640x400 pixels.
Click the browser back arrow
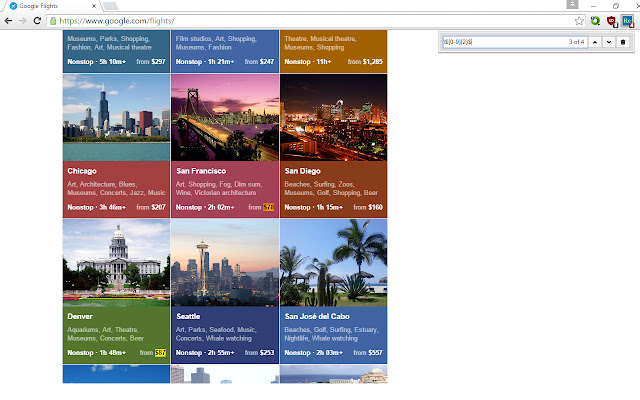[9, 20]
